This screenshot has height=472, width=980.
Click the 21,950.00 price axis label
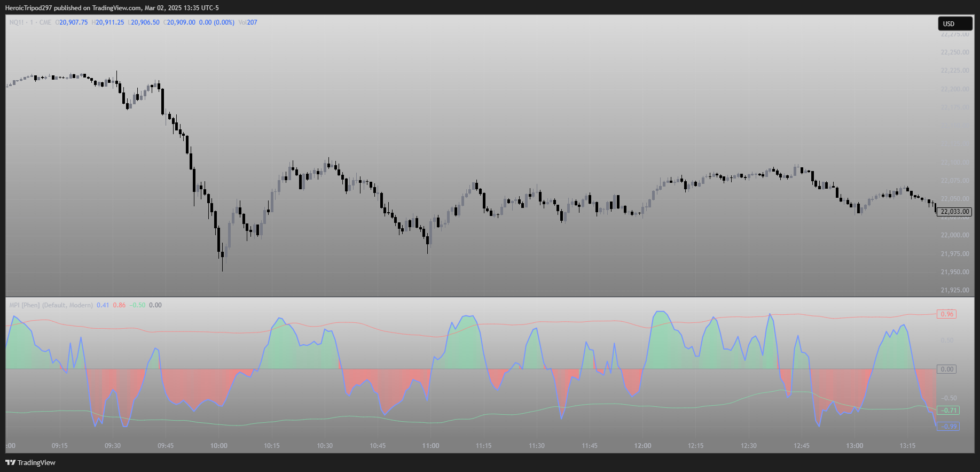955,272
